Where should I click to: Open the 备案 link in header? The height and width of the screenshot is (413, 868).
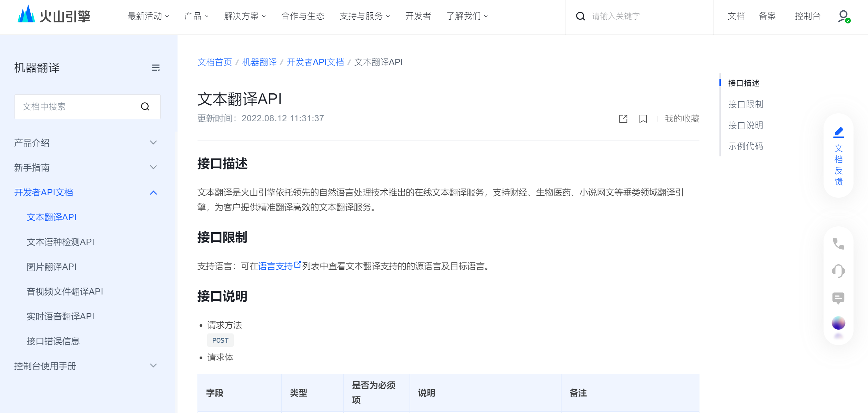(767, 16)
